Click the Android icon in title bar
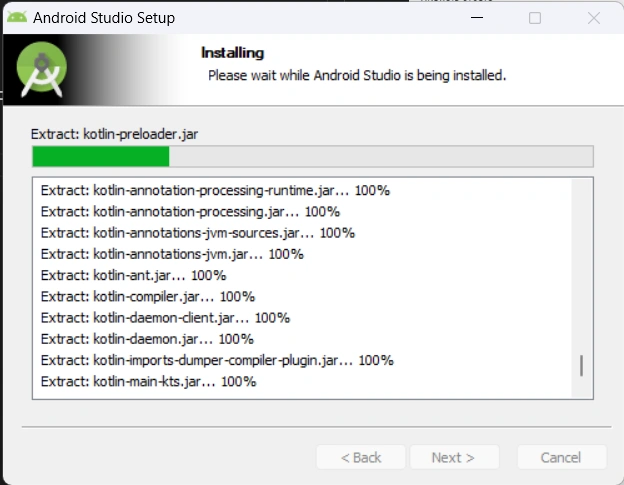 click(x=15, y=17)
